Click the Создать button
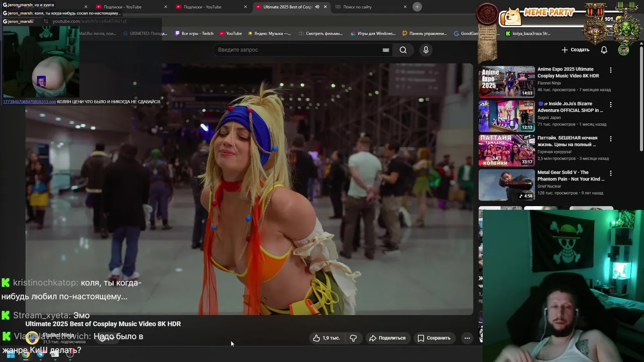This screenshot has width=644, height=362. [575, 50]
